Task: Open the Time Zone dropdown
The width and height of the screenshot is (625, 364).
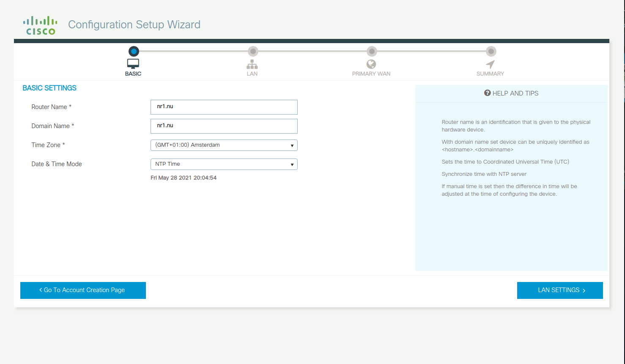Action: pyautogui.click(x=224, y=145)
